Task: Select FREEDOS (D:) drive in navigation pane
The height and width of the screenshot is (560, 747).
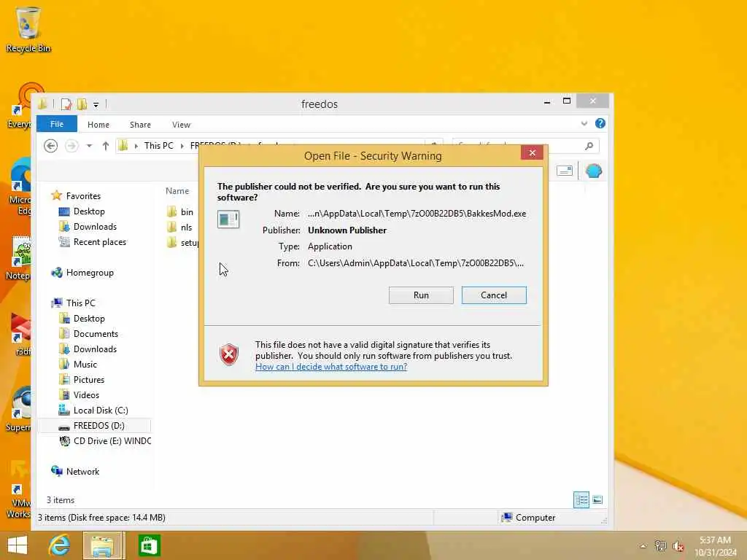Action: (98, 426)
